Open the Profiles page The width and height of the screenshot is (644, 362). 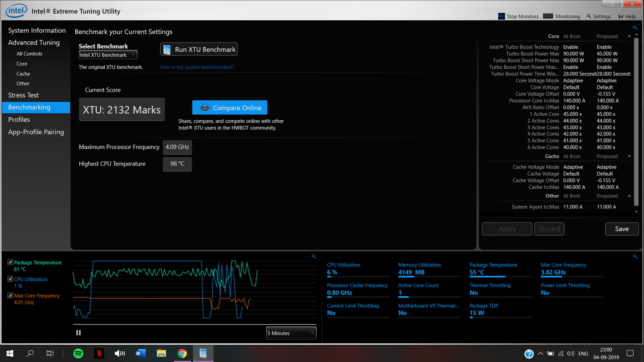[19, 120]
